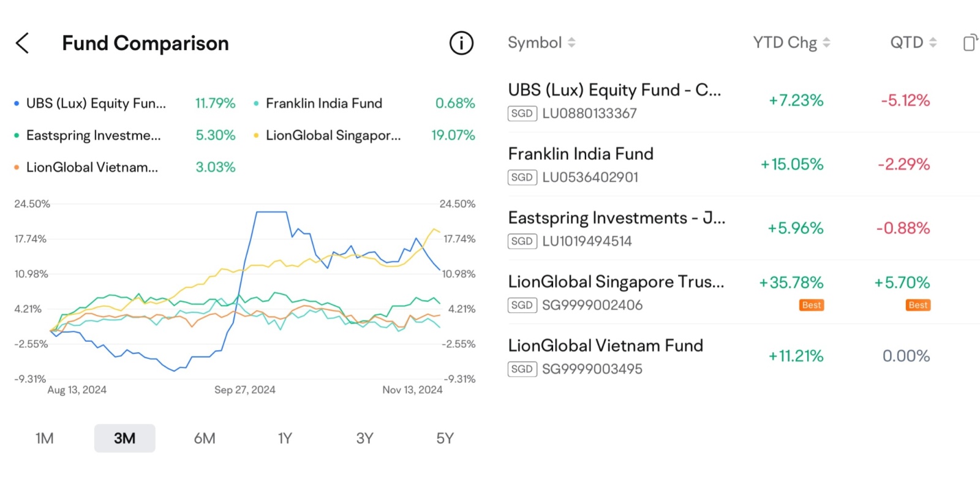Select the 1M time range
This screenshot has height=490, width=980.
(x=45, y=438)
